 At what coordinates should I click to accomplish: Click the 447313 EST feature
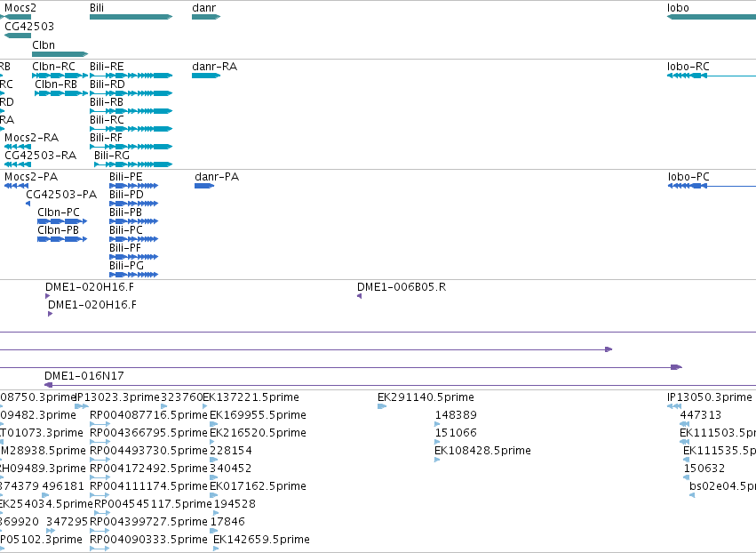[x=684, y=424]
